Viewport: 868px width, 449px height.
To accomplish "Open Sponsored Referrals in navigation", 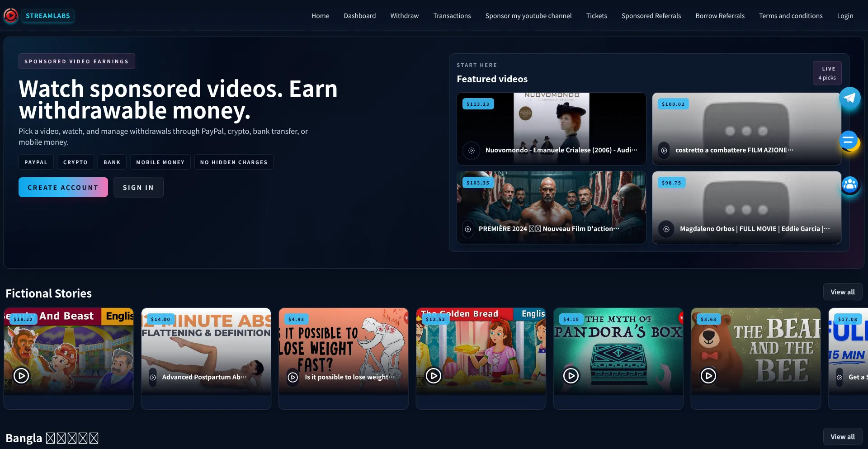I will [651, 16].
